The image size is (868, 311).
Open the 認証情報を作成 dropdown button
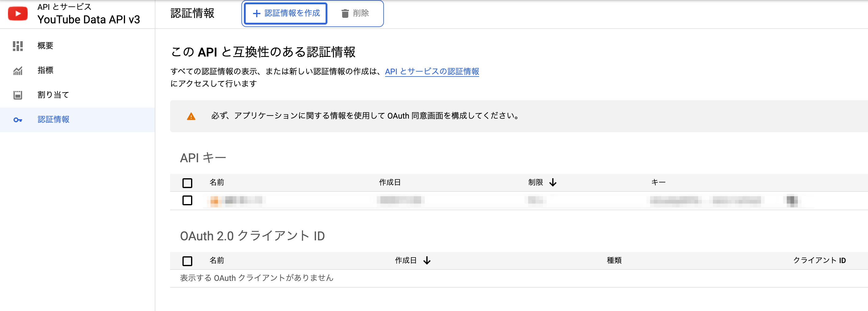point(286,14)
